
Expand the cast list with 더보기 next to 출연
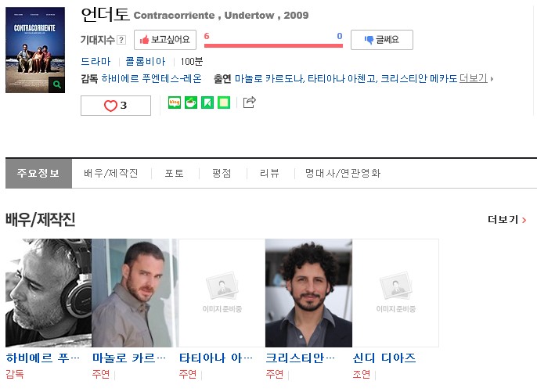474,78
